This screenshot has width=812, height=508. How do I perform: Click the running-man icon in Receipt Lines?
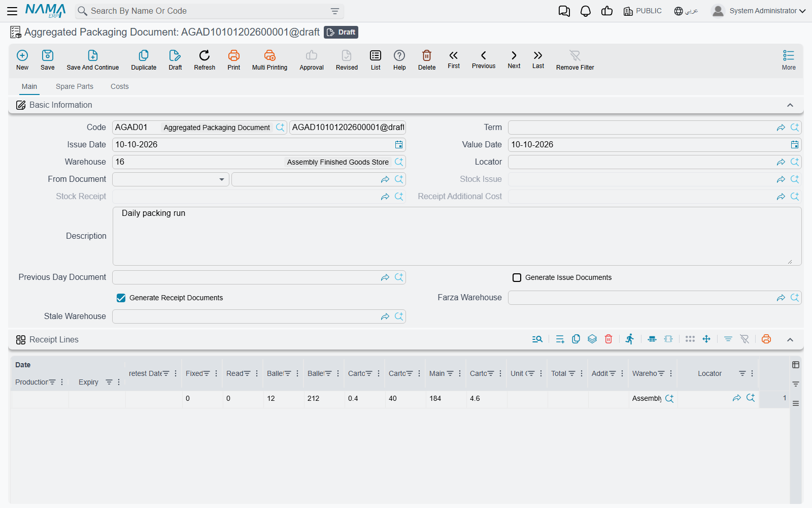(630, 339)
